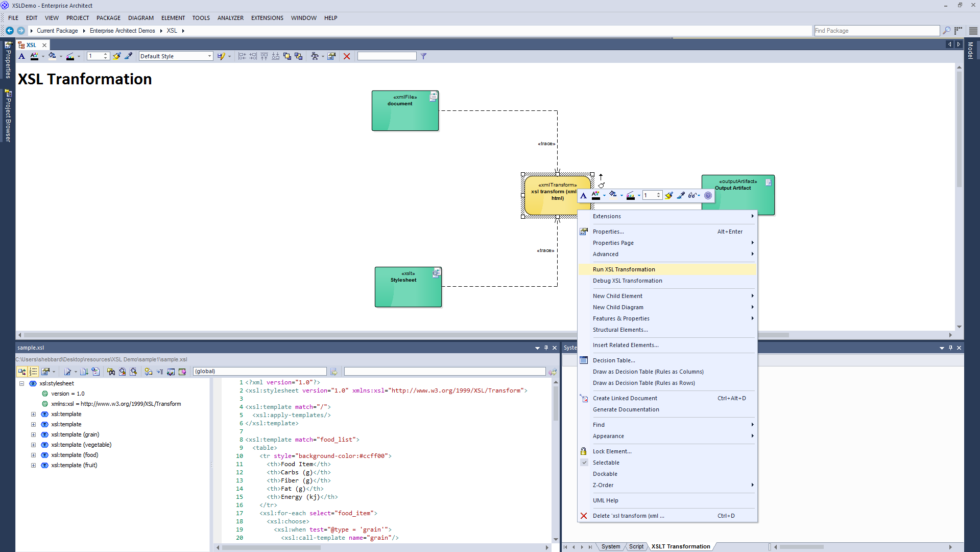
Task: Open the Project Browser side panel tab
Action: pos(8,116)
